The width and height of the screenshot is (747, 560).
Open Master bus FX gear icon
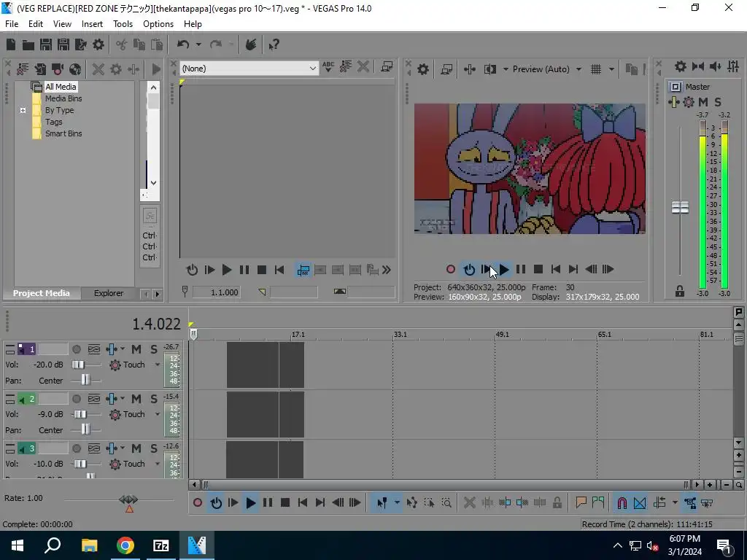(689, 102)
